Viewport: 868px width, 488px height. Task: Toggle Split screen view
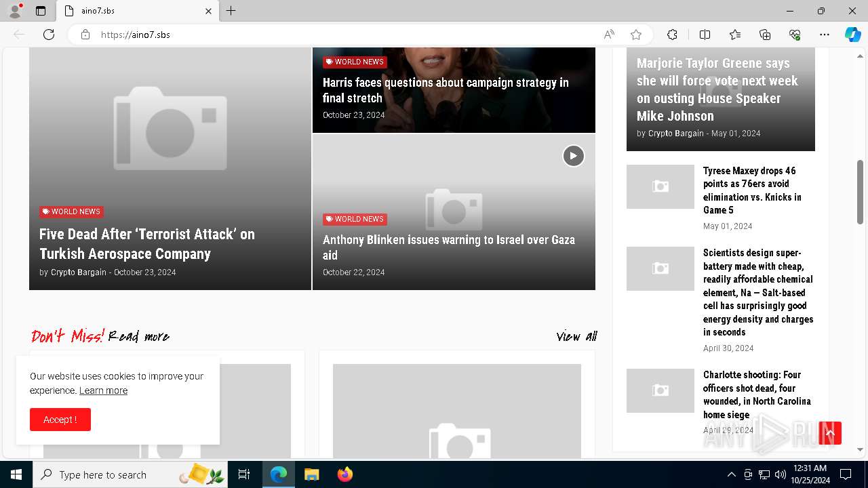[705, 35]
